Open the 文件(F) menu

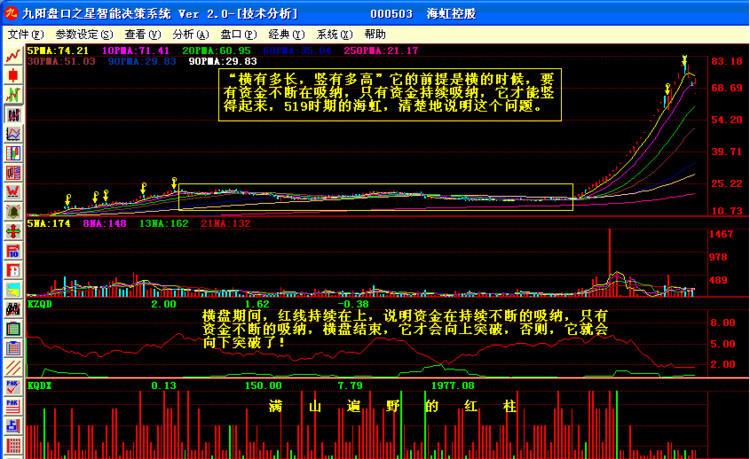(25, 34)
